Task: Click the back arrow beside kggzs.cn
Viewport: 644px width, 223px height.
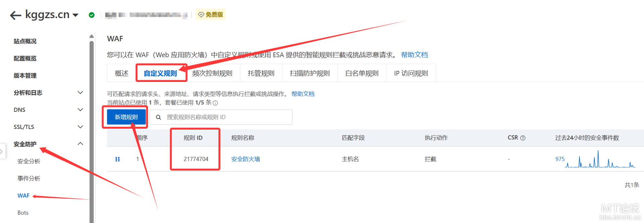Action: point(15,15)
